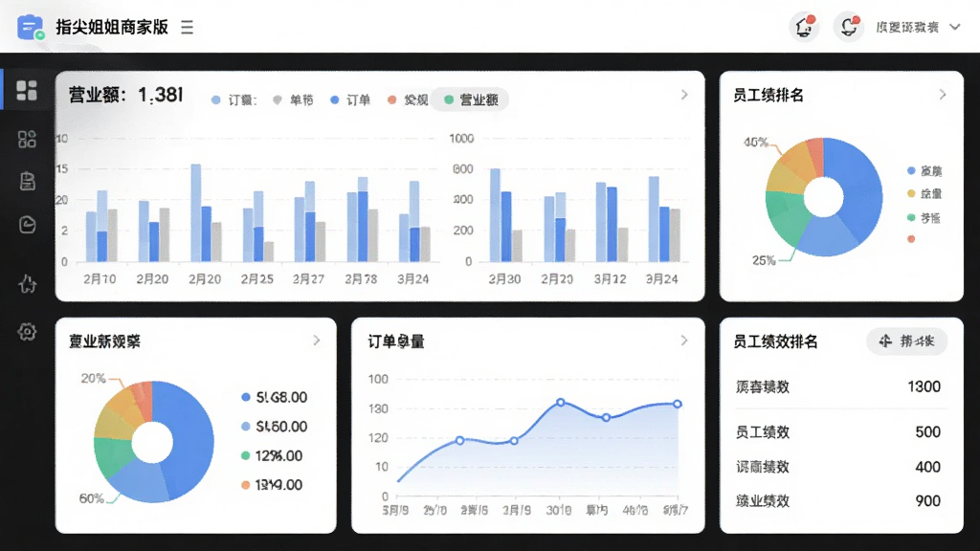Click the green legend dot in 员工绩排名

pyautogui.click(x=911, y=217)
